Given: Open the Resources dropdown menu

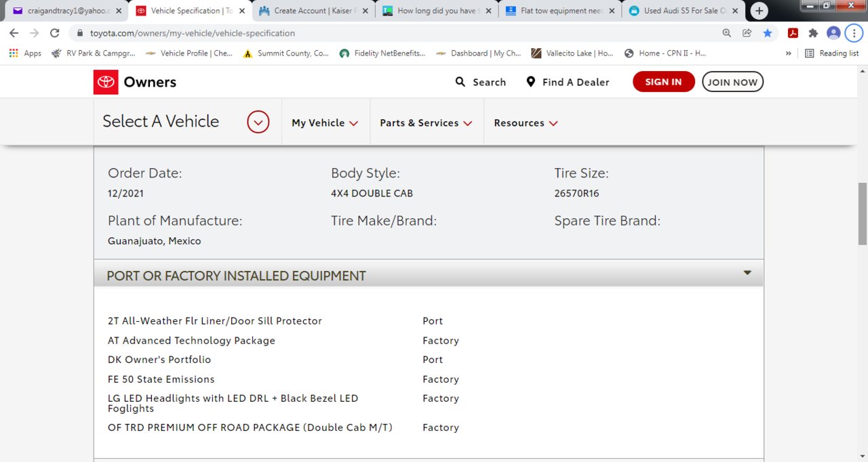Looking at the screenshot, I should (x=526, y=123).
